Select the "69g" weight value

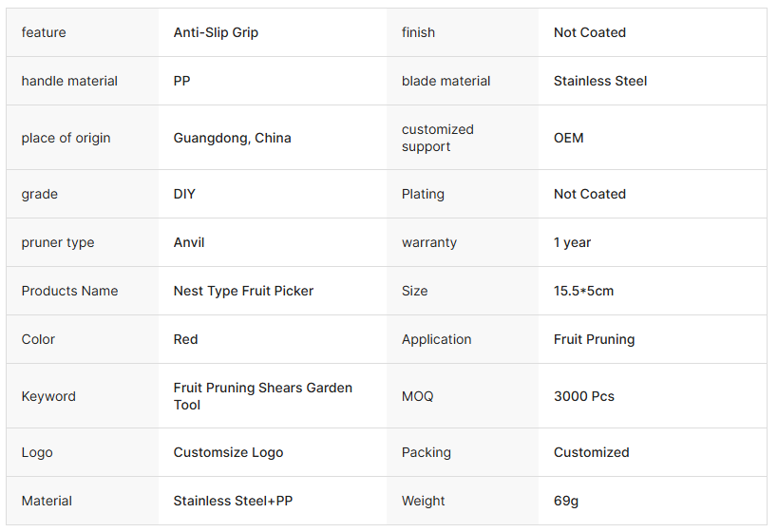pos(566,501)
